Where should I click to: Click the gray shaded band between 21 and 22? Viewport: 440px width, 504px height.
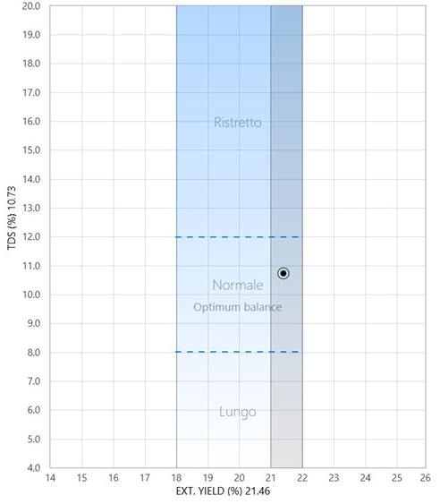click(x=286, y=236)
